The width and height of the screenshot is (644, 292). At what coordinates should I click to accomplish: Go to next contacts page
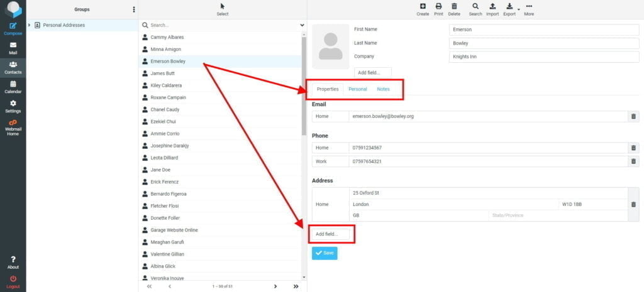point(275,286)
